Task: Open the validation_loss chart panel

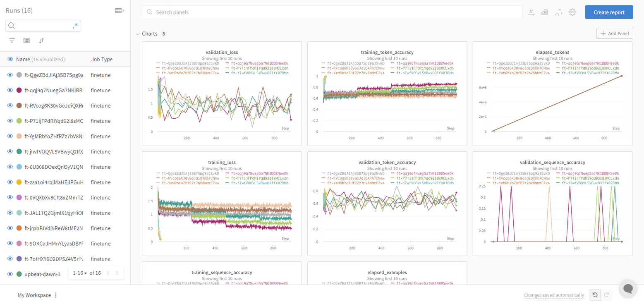Action: click(x=222, y=93)
